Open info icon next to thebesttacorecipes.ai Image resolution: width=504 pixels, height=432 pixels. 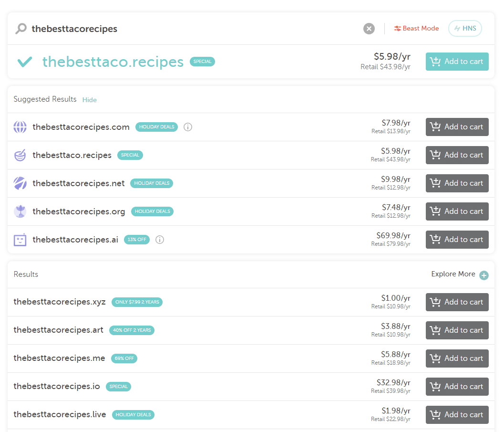pyautogui.click(x=160, y=240)
